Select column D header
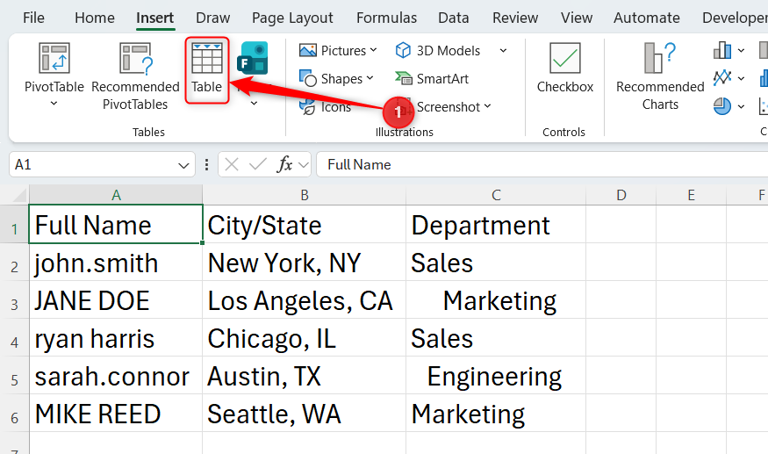Viewport: 768px width, 454px height. [621, 195]
